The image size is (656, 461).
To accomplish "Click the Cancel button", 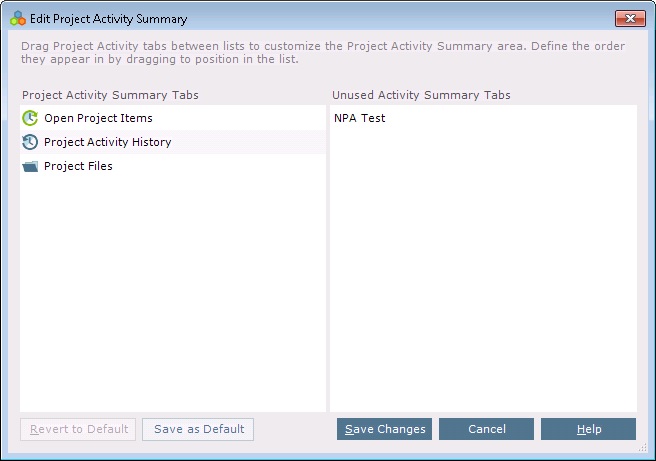I will click(487, 429).
